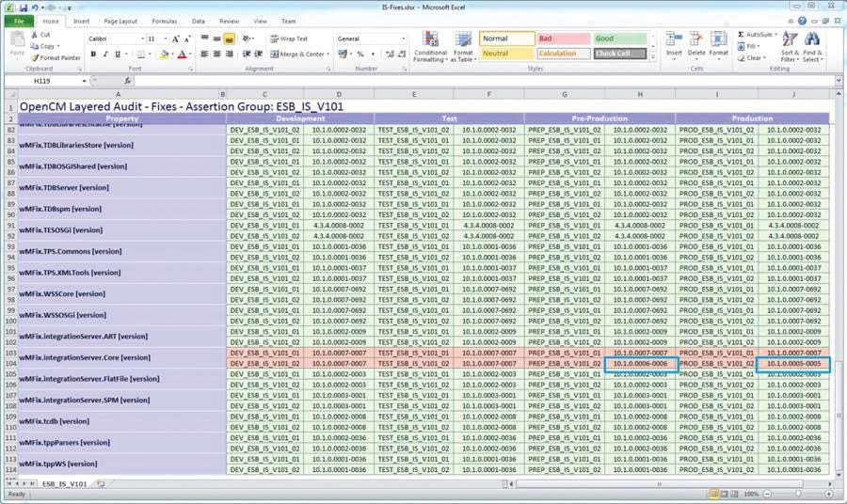Click the Borders icon
The height and width of the screenshot is (504, 847).
tap(141, 55)
